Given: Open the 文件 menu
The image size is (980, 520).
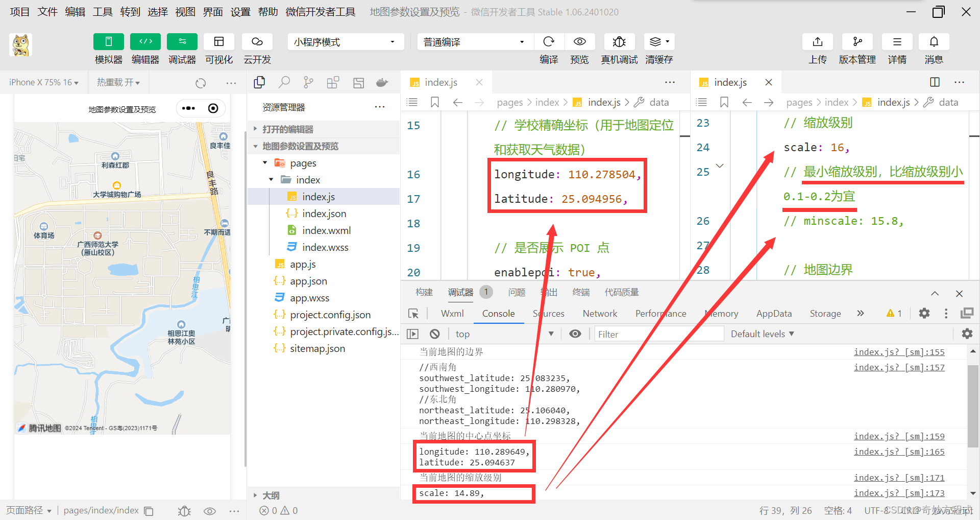Looking at the screenshot, I should [47, 12].
